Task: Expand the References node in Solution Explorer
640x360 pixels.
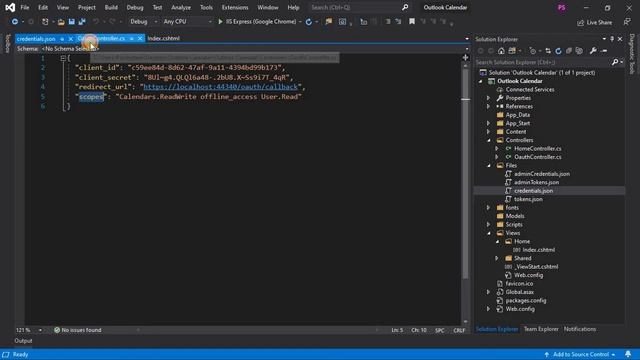Action: point(488,107)
